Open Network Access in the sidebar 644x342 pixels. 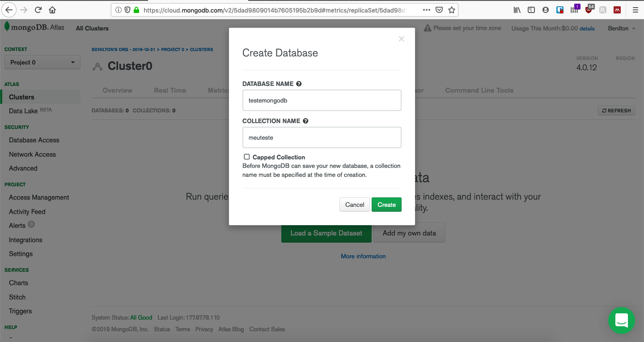point(32,154)
